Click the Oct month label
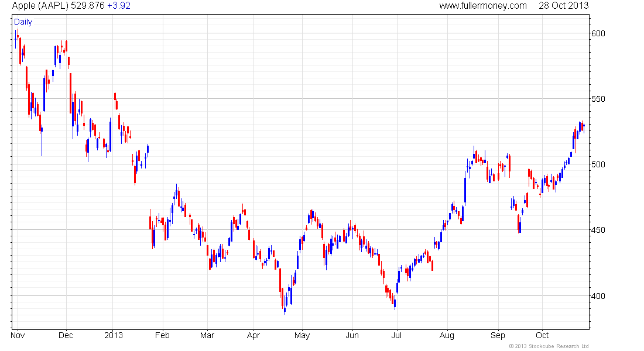 coord(542,335)
